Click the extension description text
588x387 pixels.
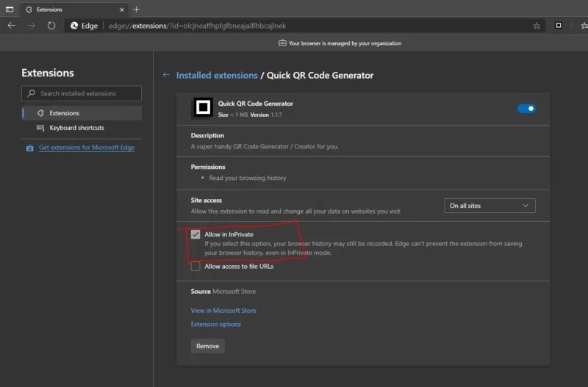pyautogui.click(x=265, y=146)
